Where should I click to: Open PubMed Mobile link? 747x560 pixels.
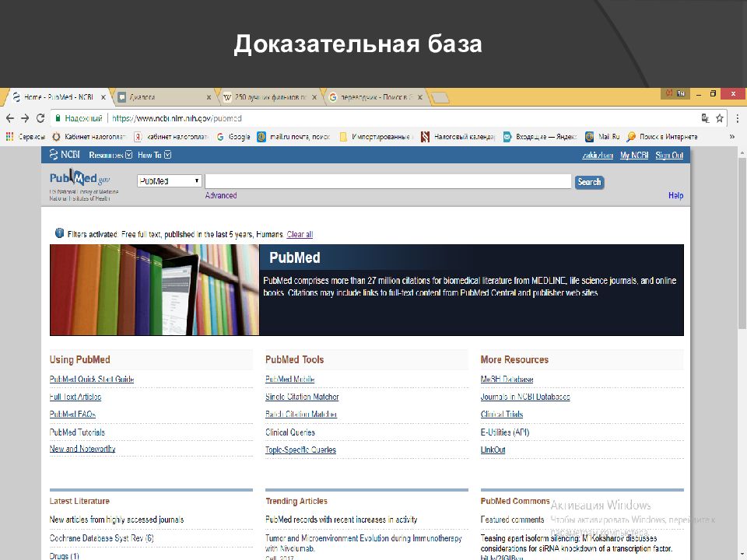point(289,379)
